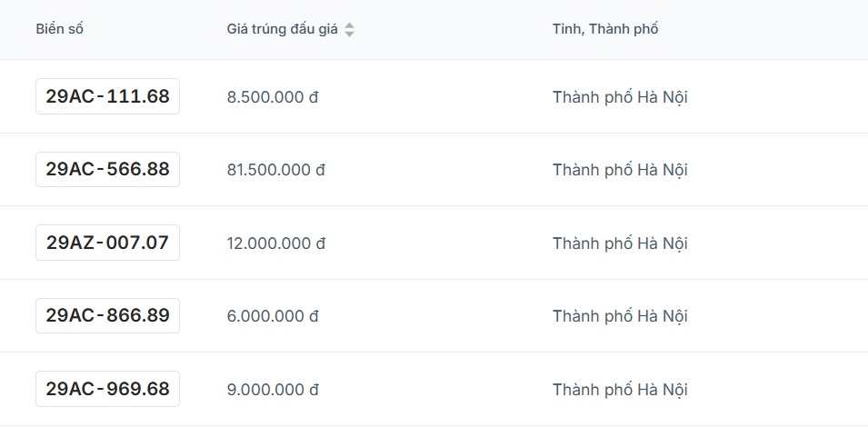Sort by Giá trúng đấu giá arrows icon

tap(349, 30)
